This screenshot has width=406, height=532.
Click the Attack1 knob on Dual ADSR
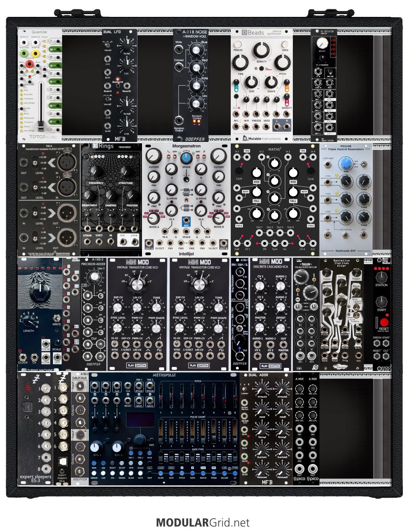point(262,389)
